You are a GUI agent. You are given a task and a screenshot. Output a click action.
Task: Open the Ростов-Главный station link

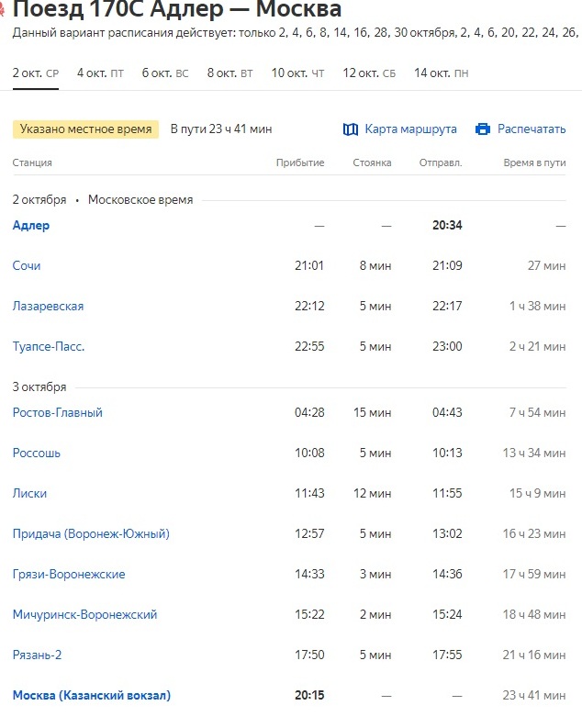coord(58,413)
